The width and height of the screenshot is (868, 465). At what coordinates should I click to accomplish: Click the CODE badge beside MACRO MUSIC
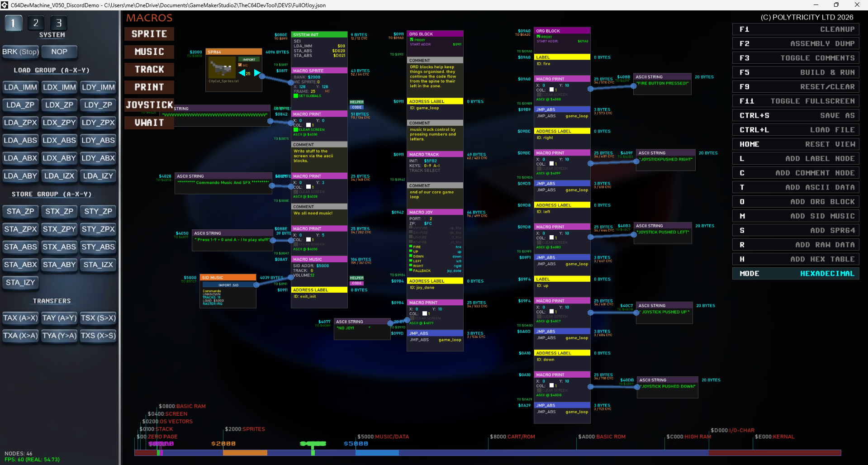pos(356,283)
